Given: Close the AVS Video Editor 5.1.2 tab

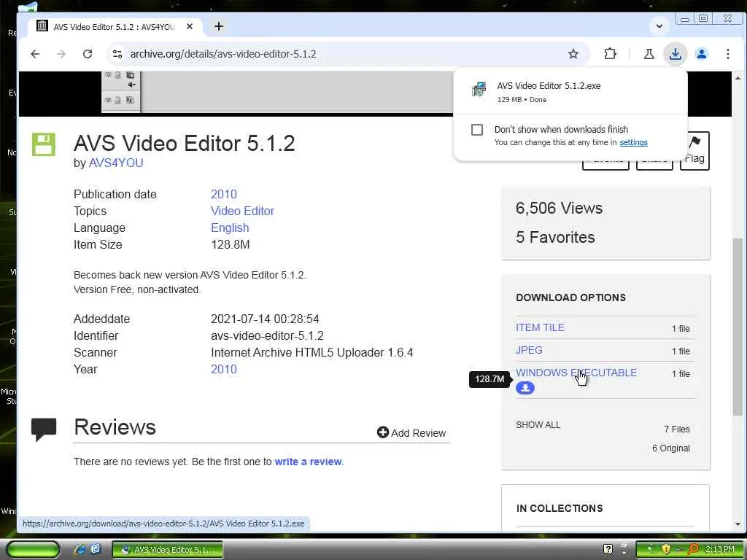Looking at the screenshot, I should click(190, 26).
